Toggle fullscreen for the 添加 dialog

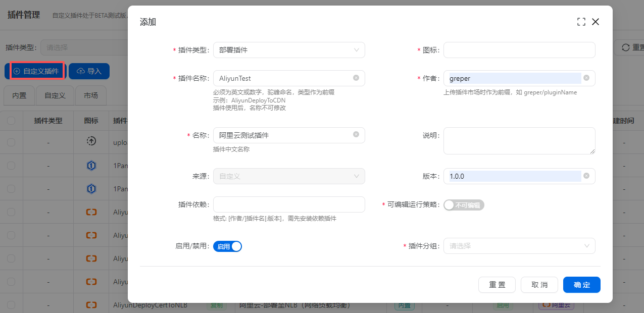pos(581,22)
